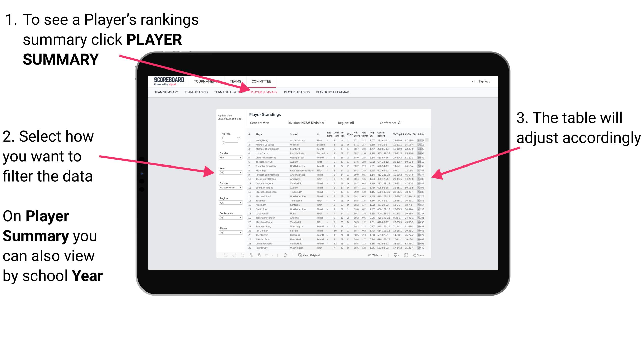
Task: Toggle the No Rds. slider control
Action: (x=224, y=143)
